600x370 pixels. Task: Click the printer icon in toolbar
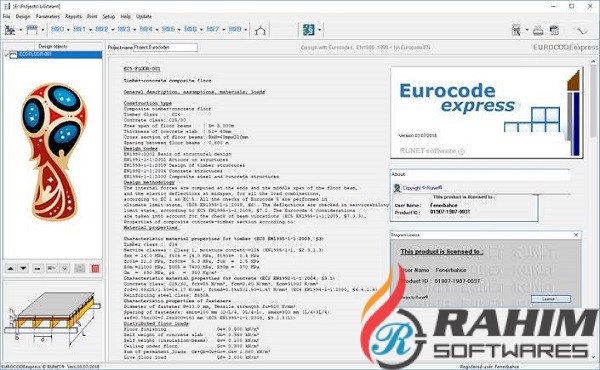point(538,30)
